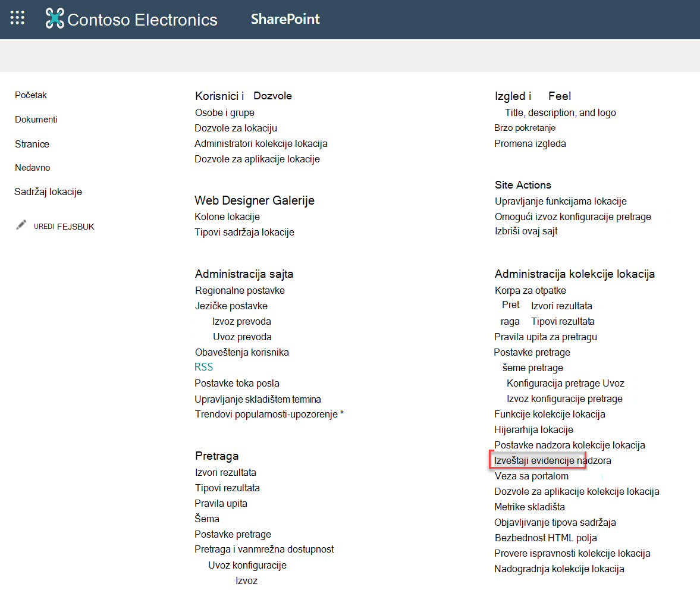This screenshot has width=700, height=590.
Task: Open Izveštaji evidencije nadzora link
Action: point(553,460)
